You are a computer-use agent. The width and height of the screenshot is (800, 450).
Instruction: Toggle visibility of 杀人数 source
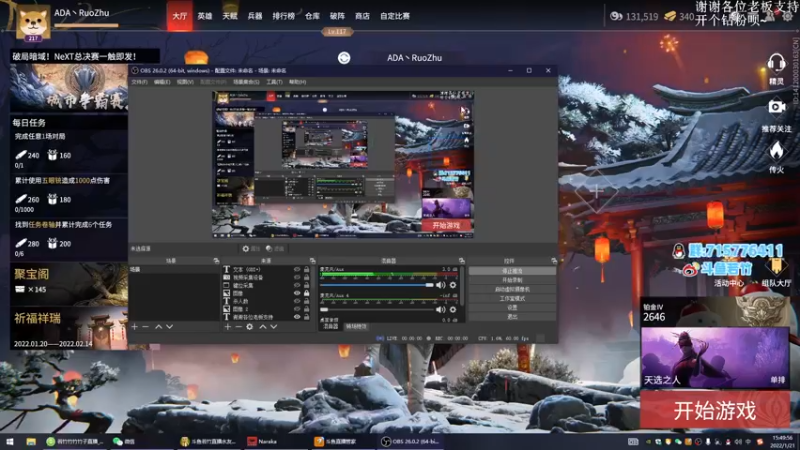tap(297, 301)
